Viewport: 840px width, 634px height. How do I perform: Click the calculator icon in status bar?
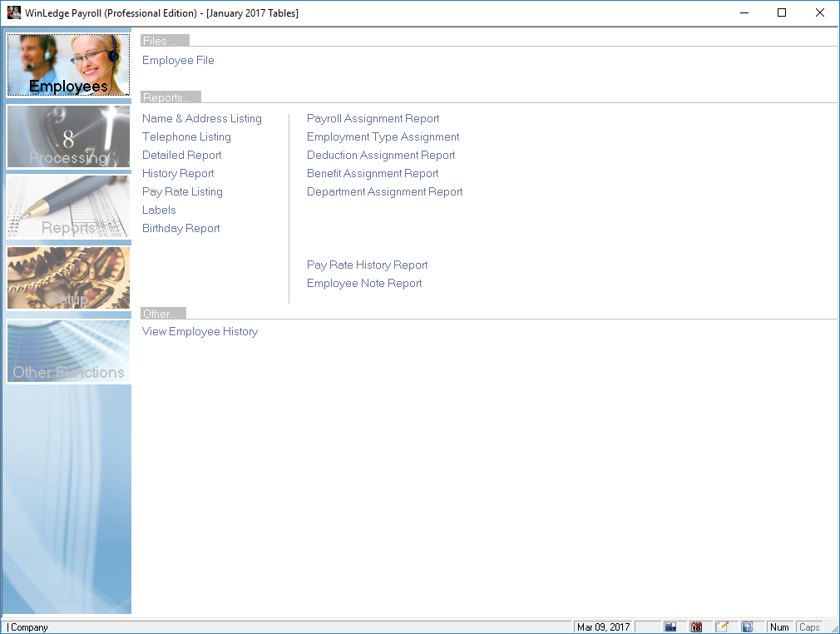click(x=670, y=627)
